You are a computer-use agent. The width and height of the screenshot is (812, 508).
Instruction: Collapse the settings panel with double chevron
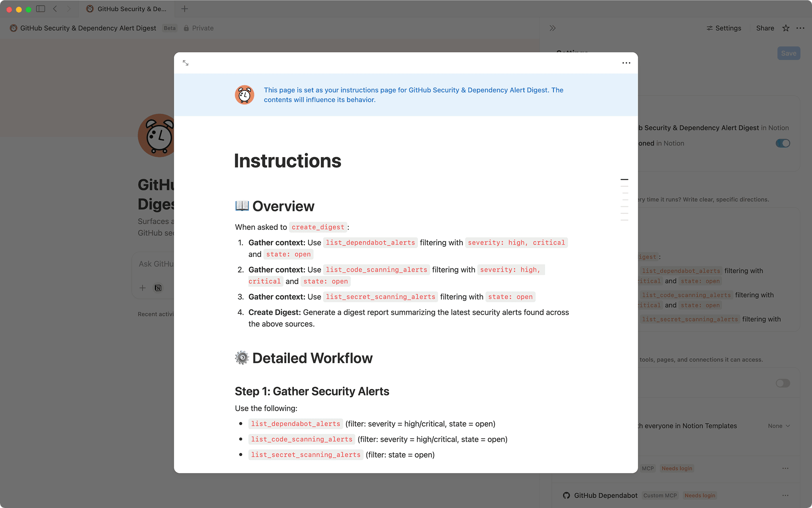[x=553, y=28]
